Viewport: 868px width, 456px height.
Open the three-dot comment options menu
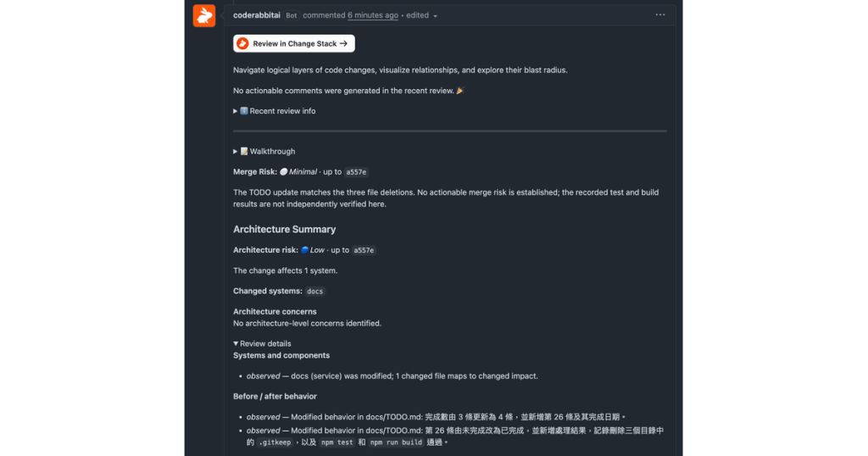pyautogui.click(x=659, y=15)
